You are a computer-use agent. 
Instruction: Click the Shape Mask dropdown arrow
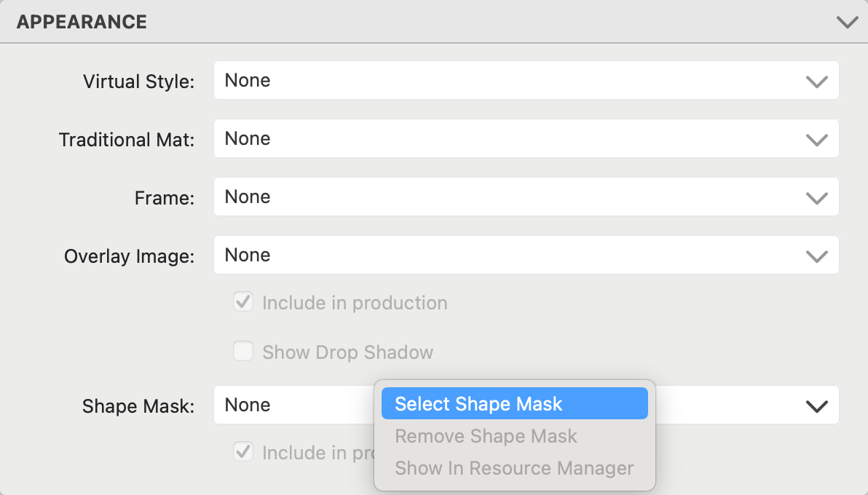817,405
